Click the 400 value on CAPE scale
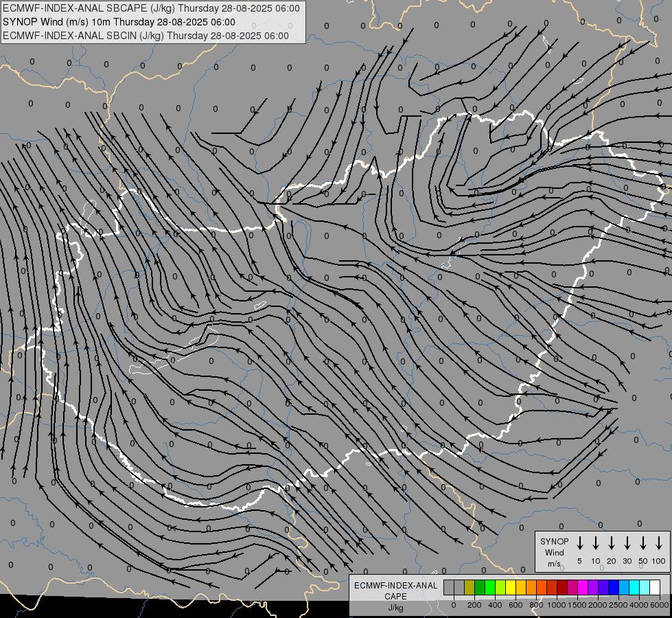The width and height of the screenshot is (672, 618). [x=495, y=605]
